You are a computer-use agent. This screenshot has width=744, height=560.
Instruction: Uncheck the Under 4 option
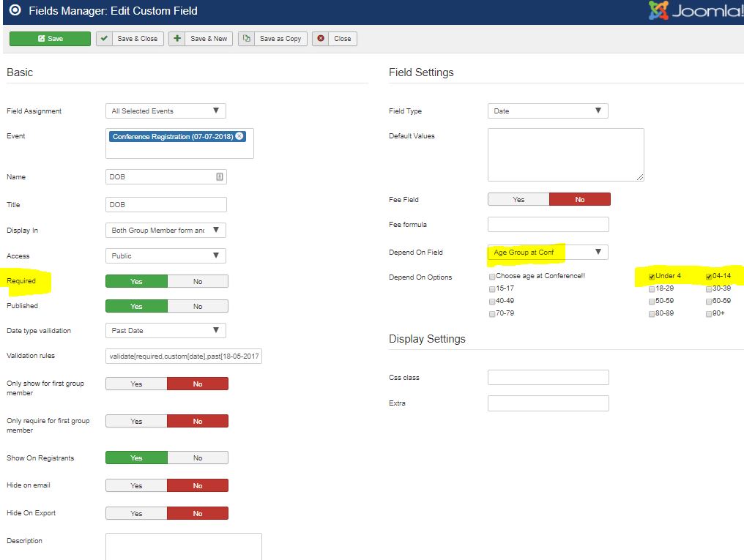[652, 277]
